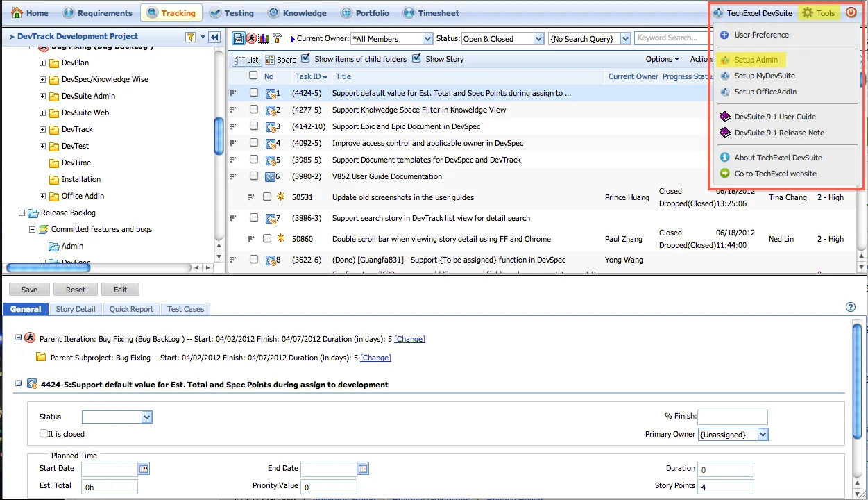
Task: Switch to Board view
Action: tap(281, 60)
